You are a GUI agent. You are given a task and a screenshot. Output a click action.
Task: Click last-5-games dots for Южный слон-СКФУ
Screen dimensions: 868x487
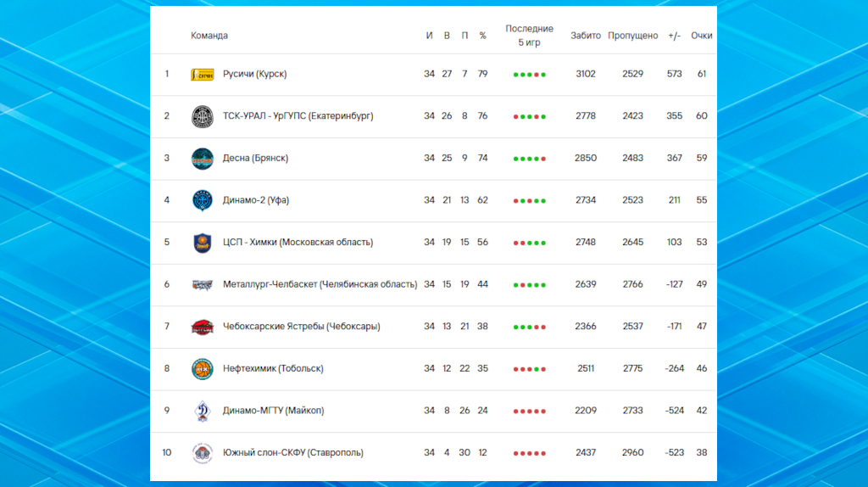pos(529,454)
